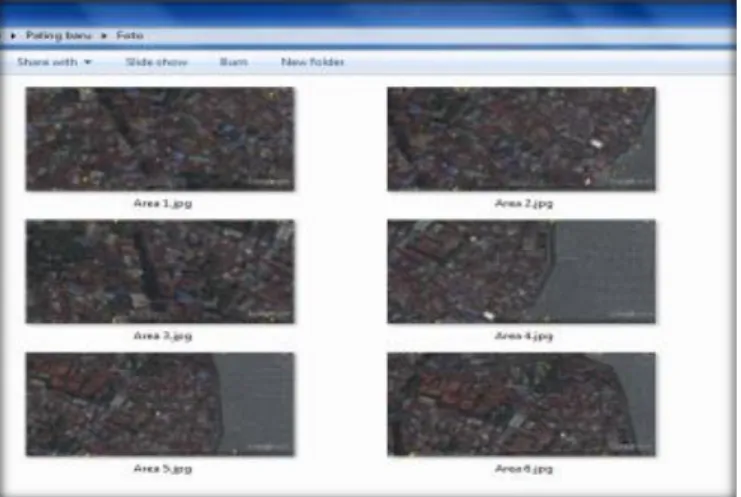This screenshot has width=741, height=497.
Task: Start the Slide show
Action: click(156, 62)
